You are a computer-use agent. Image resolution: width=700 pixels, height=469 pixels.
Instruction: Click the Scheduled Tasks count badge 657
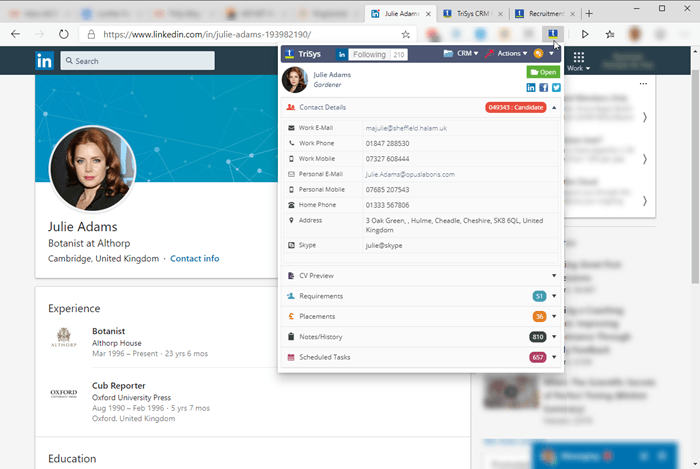click(x=538, y=357)
